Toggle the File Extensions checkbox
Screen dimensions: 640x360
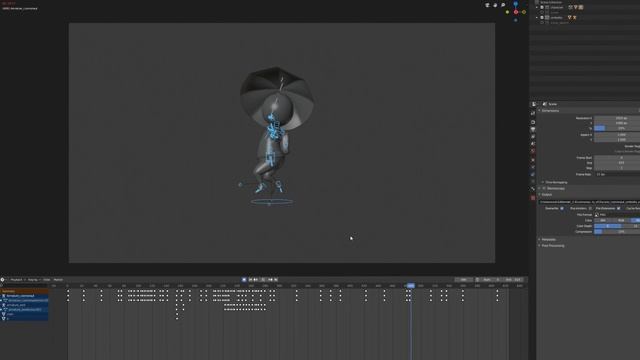coord(619,209)
